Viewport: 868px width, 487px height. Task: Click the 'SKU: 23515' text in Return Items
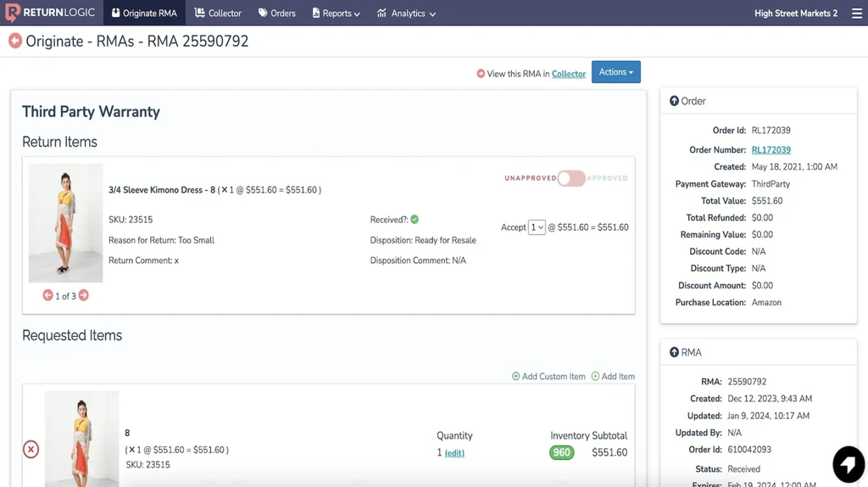[x=131, y=220]
